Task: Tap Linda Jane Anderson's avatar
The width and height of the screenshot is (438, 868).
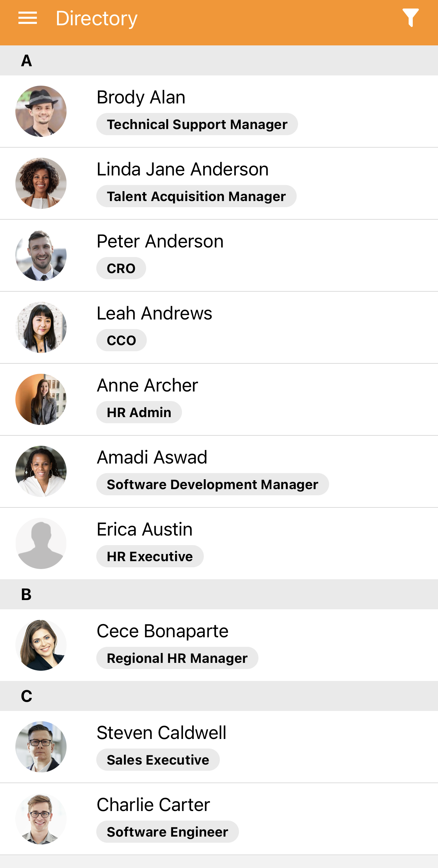Action: point(41,183)
